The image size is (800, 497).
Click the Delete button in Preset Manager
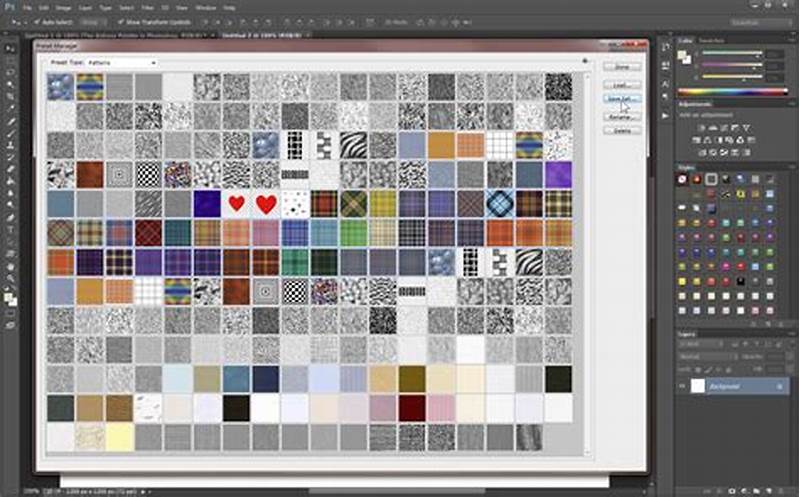tap(622, 131)
